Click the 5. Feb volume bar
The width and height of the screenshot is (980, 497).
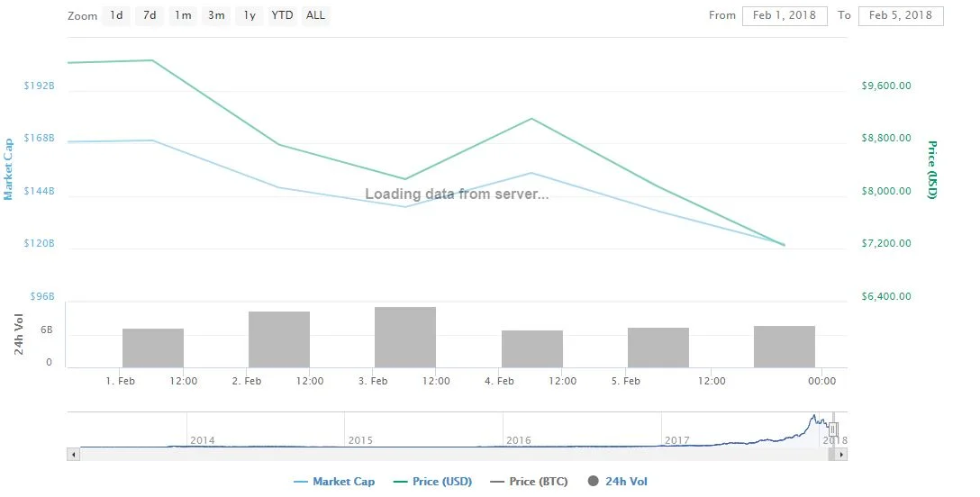[x=658, y=348]
